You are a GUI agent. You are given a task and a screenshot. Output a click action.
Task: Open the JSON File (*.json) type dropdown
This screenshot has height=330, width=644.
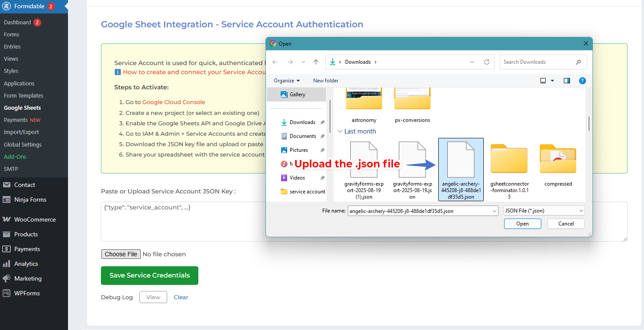pos(544,210)
